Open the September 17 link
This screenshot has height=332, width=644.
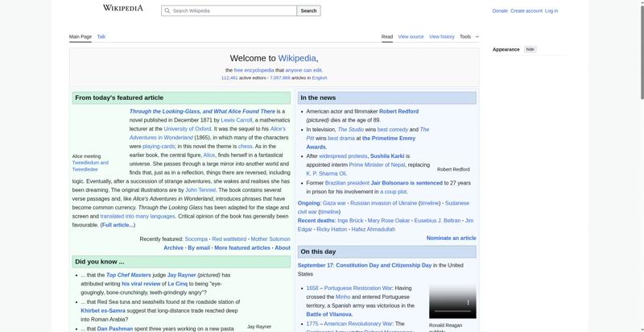(315, 265)
